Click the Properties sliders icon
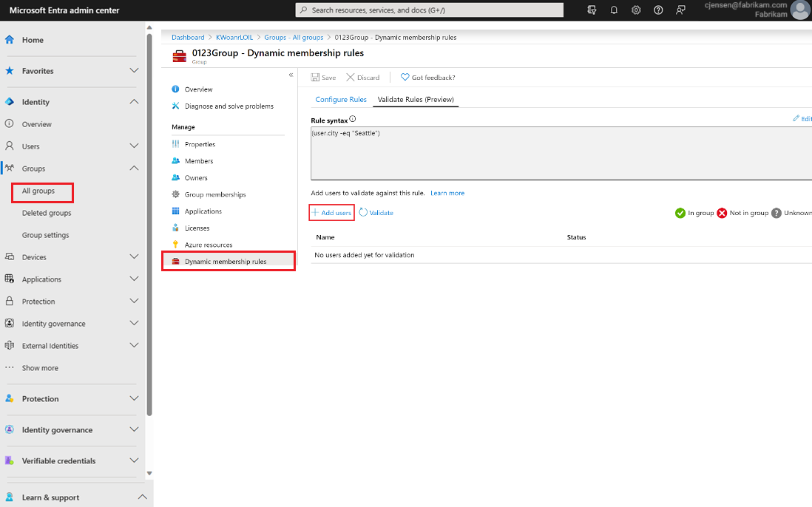 [175, 144]
